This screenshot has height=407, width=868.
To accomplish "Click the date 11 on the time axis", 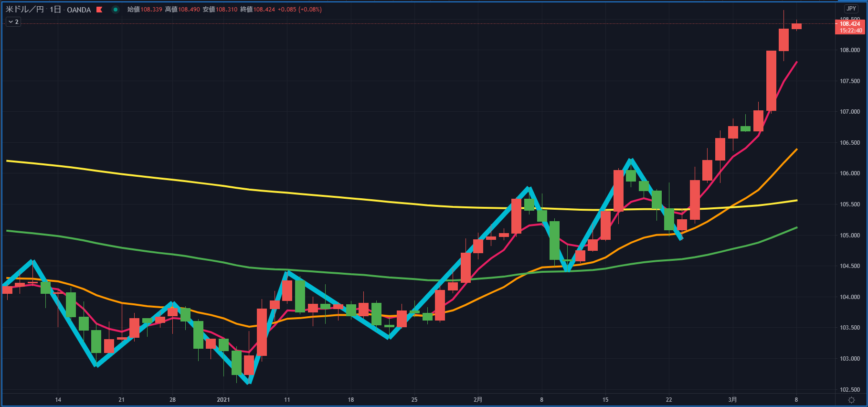I will [287, 400].
